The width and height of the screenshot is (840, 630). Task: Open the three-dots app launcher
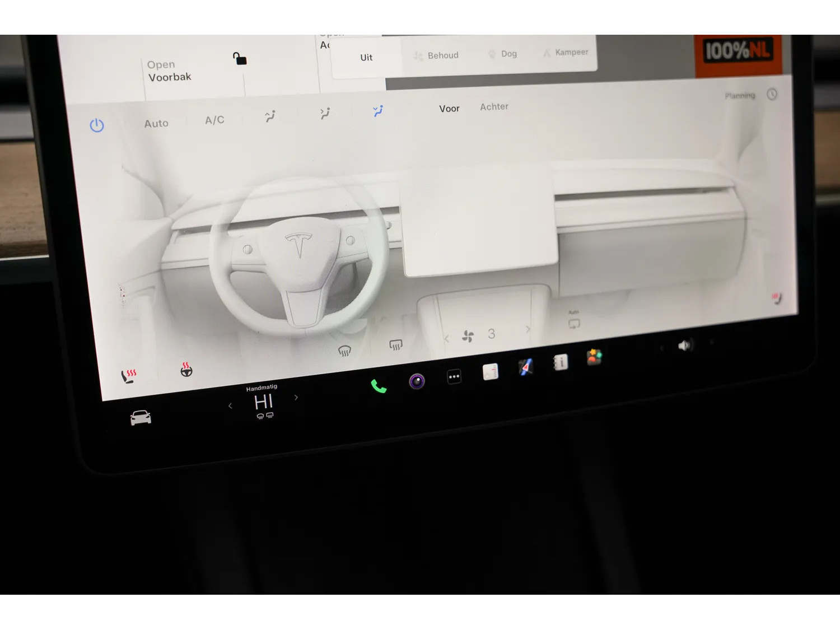pos(454,377)
